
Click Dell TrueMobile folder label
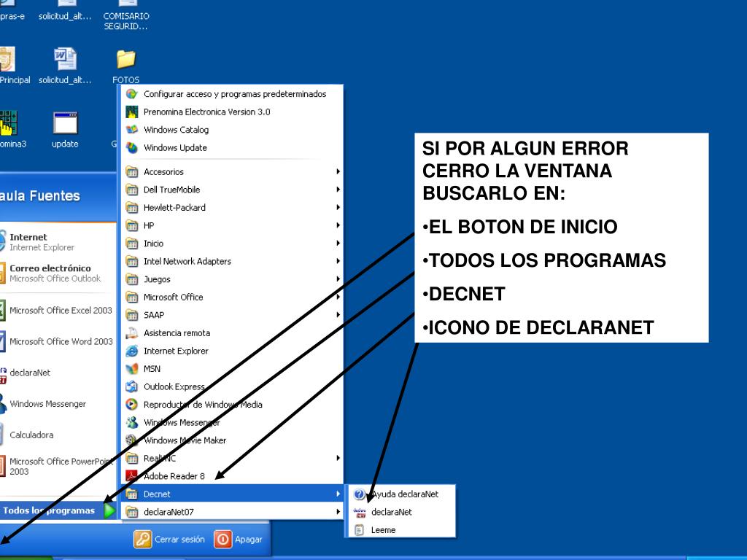pyautogui.click(x=171, y=190)
